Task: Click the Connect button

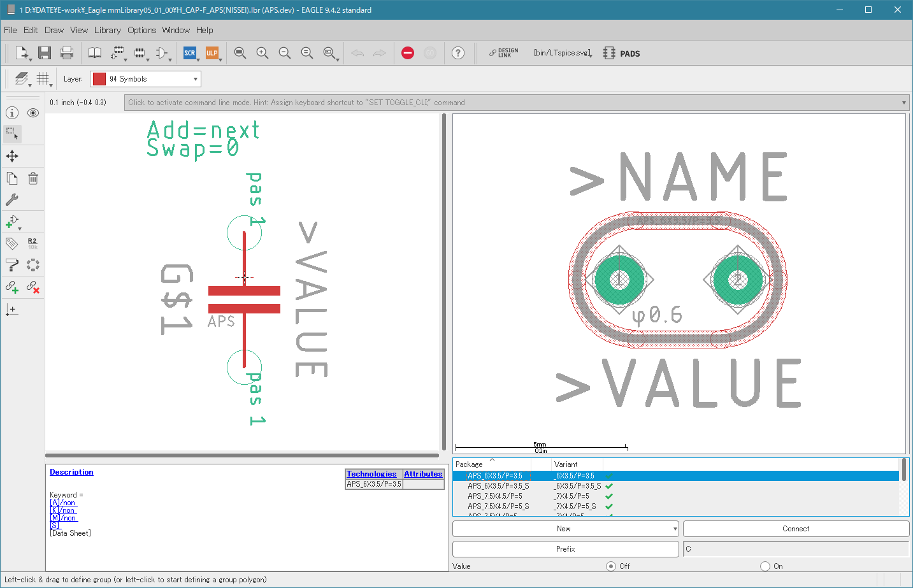Action: (x=796, y=529)
